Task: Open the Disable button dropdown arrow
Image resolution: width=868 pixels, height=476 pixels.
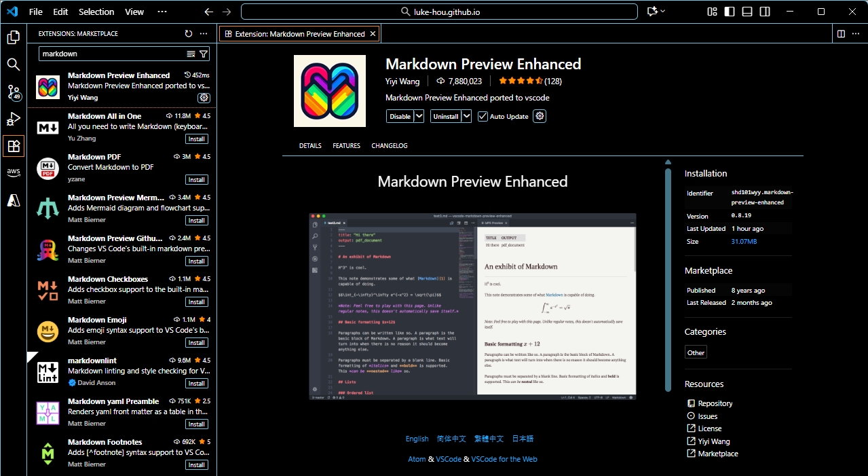Action: point(419,116)
